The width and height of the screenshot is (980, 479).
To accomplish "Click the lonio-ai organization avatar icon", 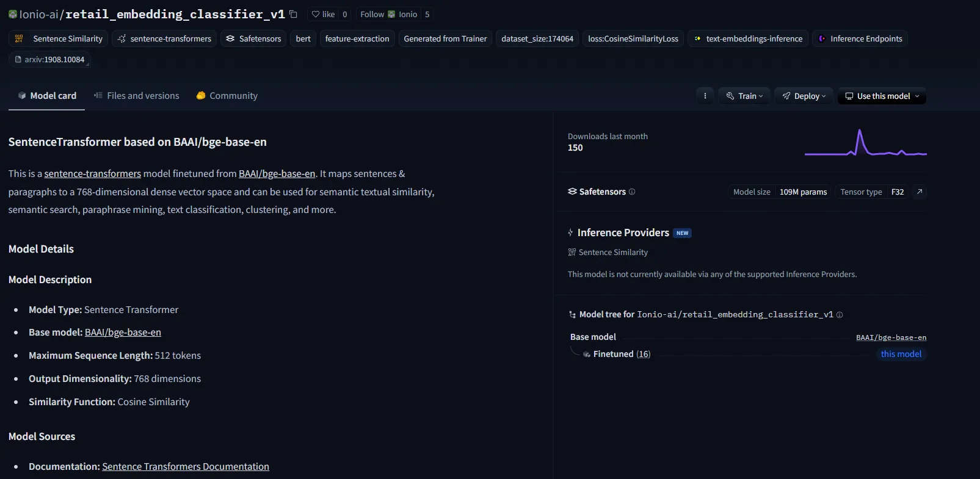I will pos(12,14).
